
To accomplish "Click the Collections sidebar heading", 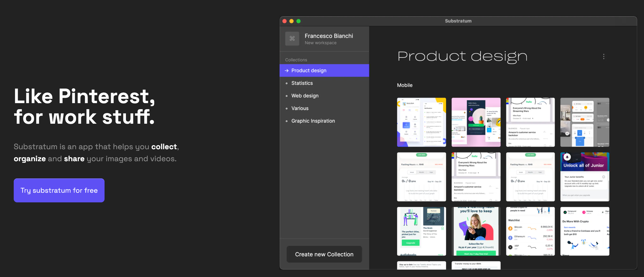I will pos(296,60).
